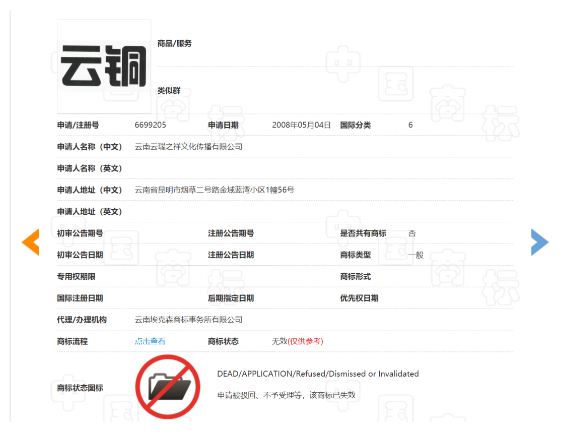Image resolution: width=561 pixels, height=441 pixels.
Task: Click agency name 云南埃克森商标事务所有限公司
Action: [189, 319]
